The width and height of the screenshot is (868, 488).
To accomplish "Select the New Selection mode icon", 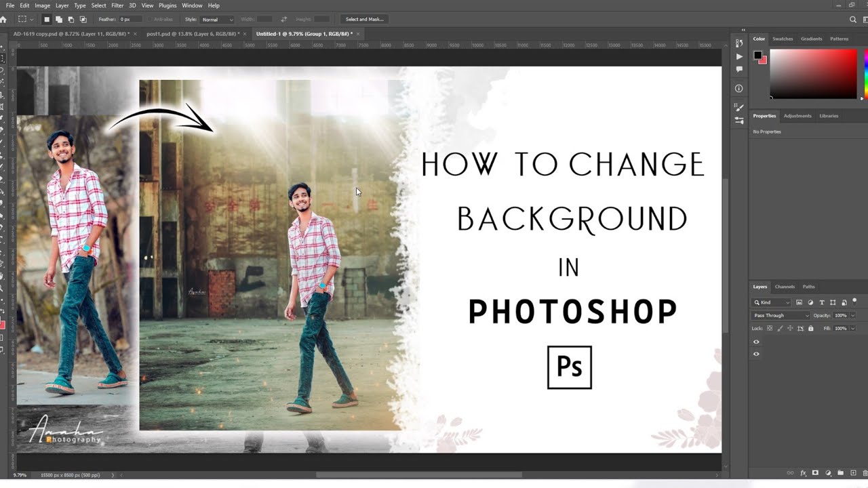I will (x=47, y=20).
